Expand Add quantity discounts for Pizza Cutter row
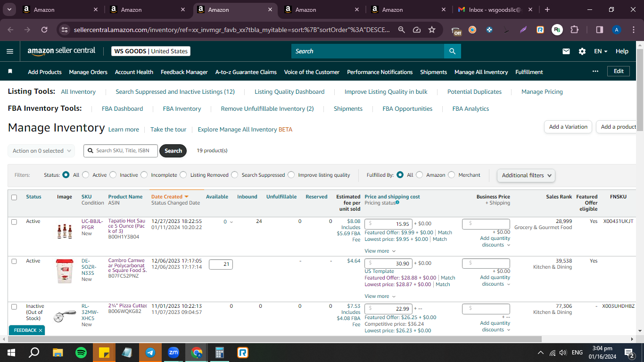Viewport: 644px width, 362px height. pos(495,326)
